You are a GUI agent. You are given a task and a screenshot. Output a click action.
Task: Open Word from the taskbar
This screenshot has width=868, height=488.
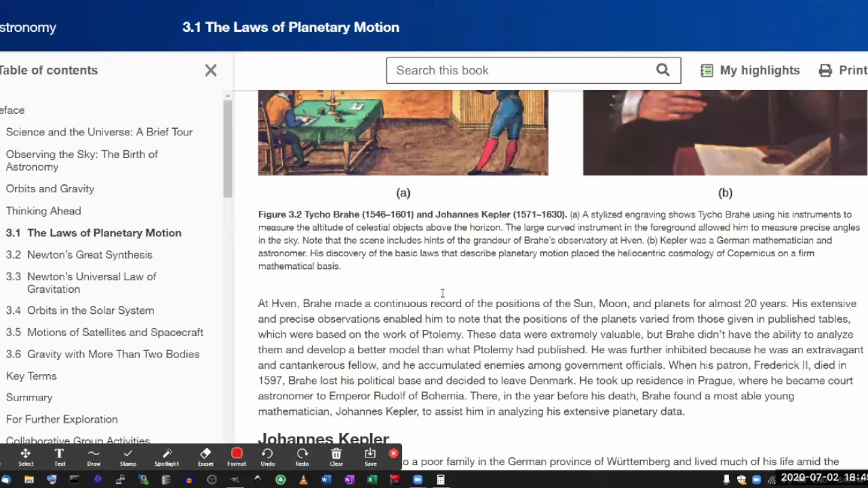click(x=326, y=479)
